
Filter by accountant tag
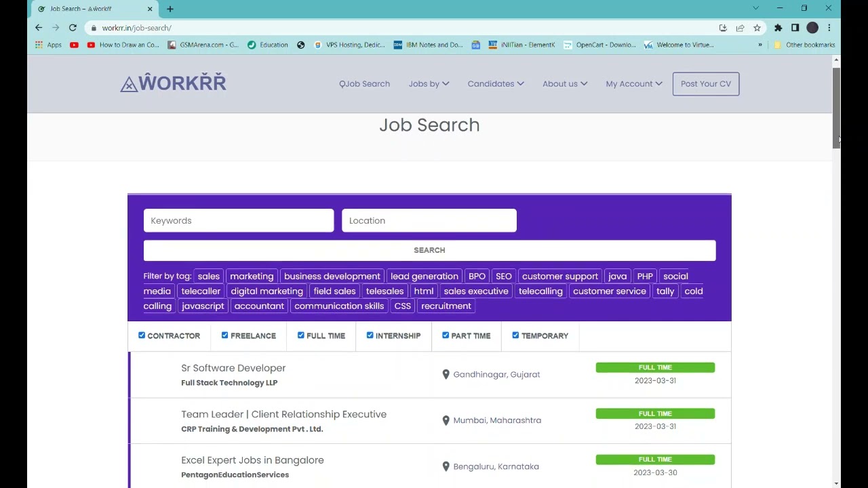tap(259, 306)
